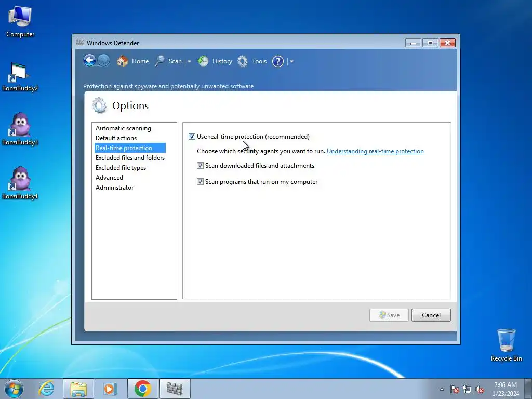Screen dimensions: 532x399
Task: Expand the Scan dropdown arrow
Action: 189,61
